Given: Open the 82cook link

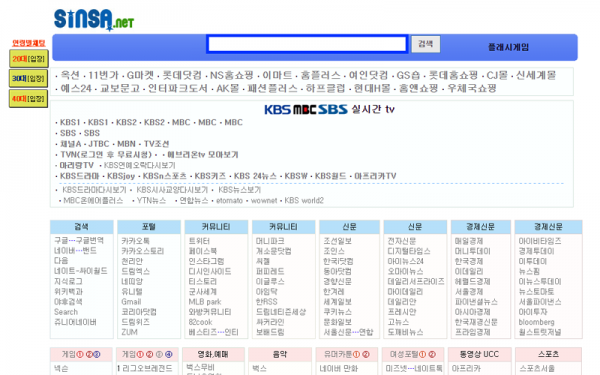Looking at the screenshot, I should tap(200, 322).
